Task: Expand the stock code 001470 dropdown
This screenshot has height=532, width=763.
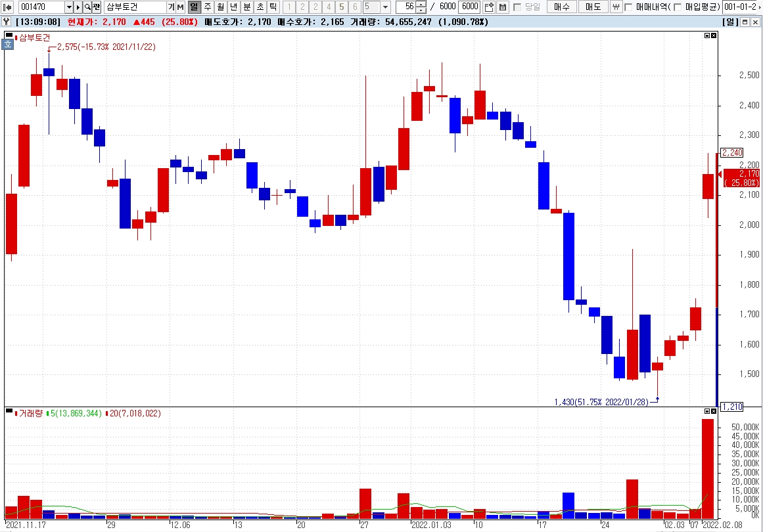Action: tap(68, 7)
